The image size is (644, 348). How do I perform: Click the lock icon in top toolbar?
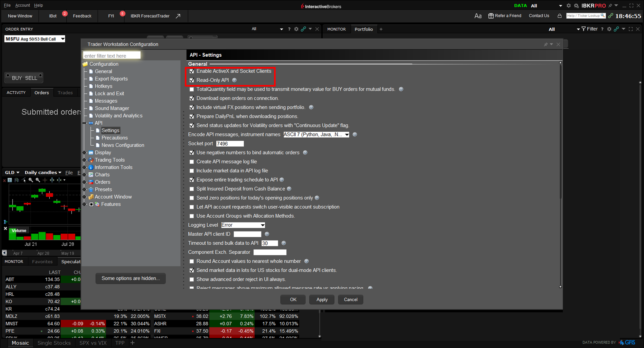[x=560, y=16]
